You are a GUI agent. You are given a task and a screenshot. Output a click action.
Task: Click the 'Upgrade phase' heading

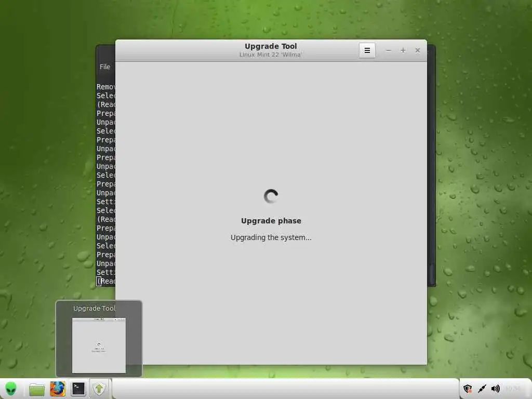[x=271, y=221]
